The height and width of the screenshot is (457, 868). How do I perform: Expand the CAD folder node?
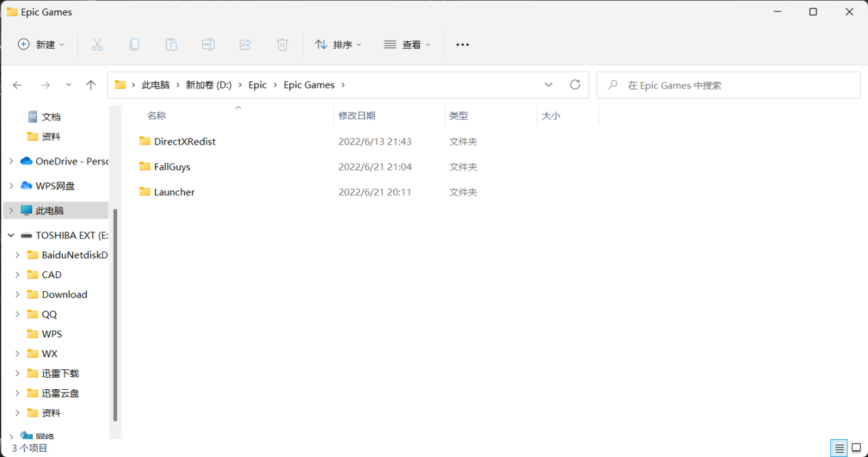(x=18, y=275)
